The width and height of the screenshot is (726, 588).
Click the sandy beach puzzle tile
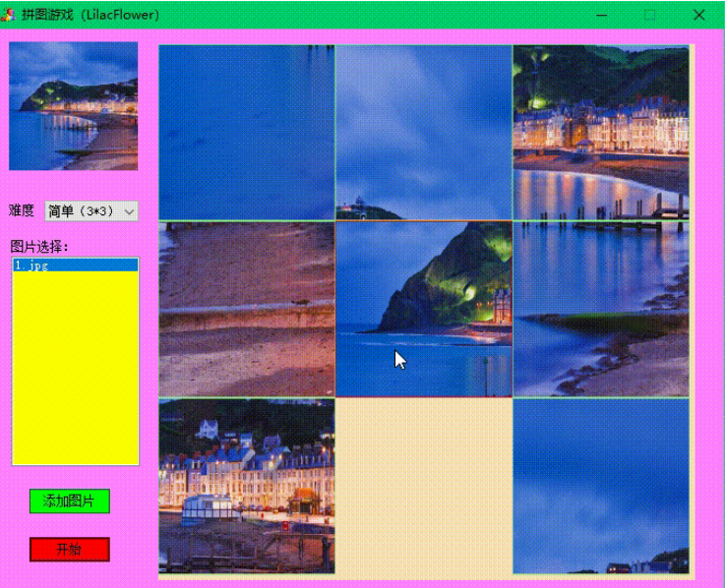pos(247,309)
